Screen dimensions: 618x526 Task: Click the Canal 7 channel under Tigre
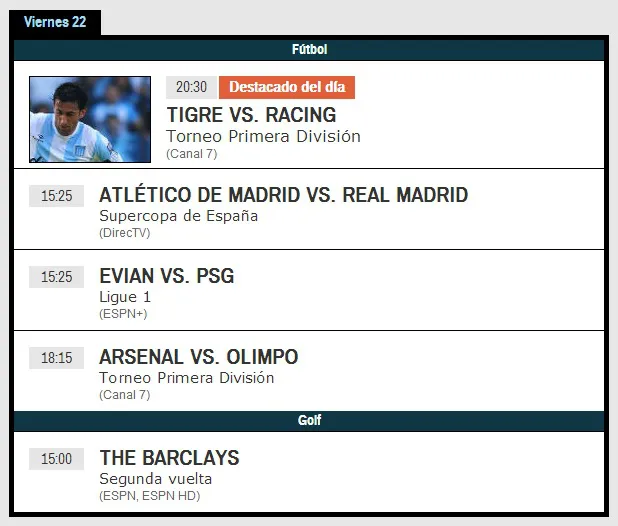coord(191,154)
